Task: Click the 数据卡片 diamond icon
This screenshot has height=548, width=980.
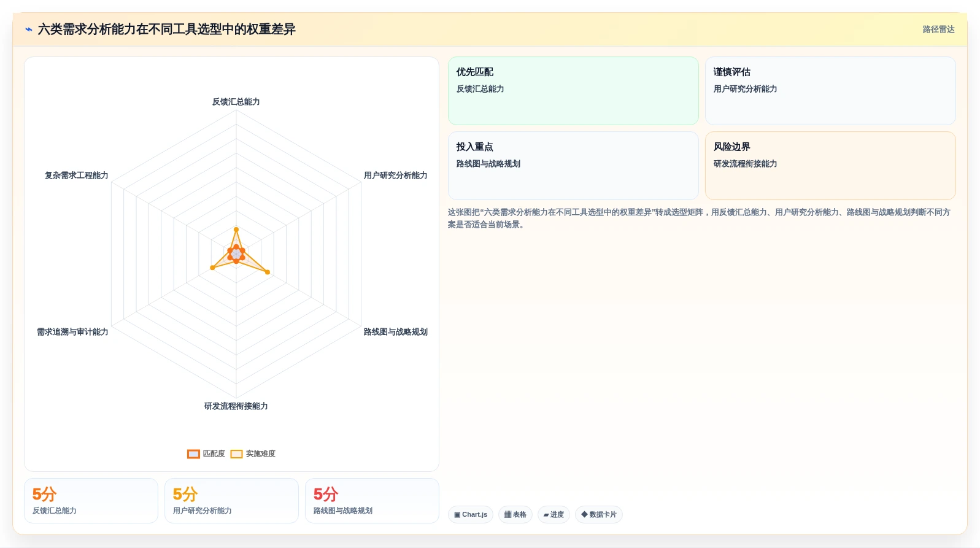Action: coord(584,515)
